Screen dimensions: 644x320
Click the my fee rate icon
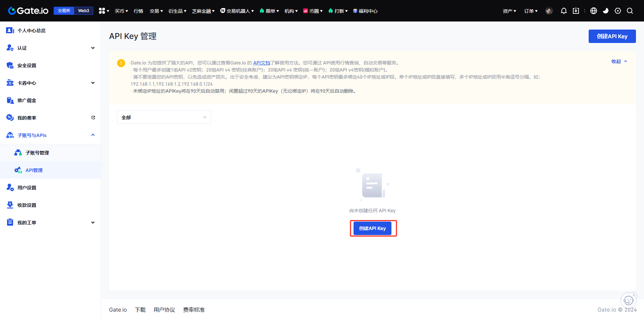10,118
